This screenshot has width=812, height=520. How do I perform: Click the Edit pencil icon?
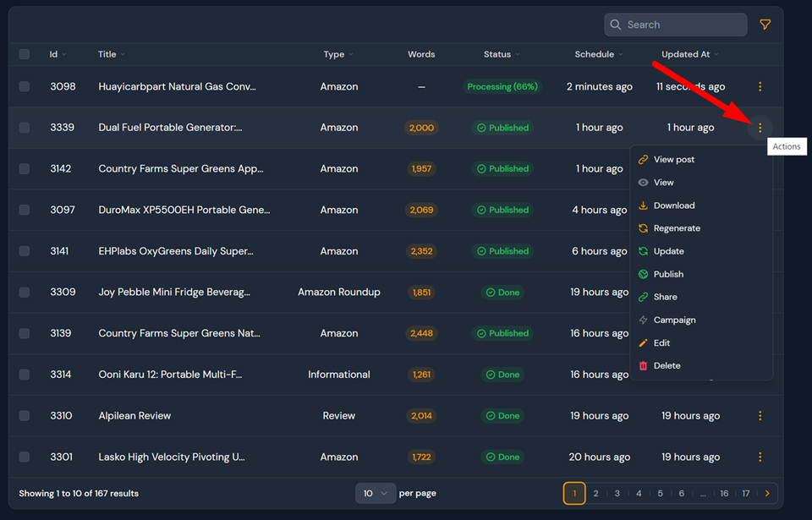pos(643,343)
